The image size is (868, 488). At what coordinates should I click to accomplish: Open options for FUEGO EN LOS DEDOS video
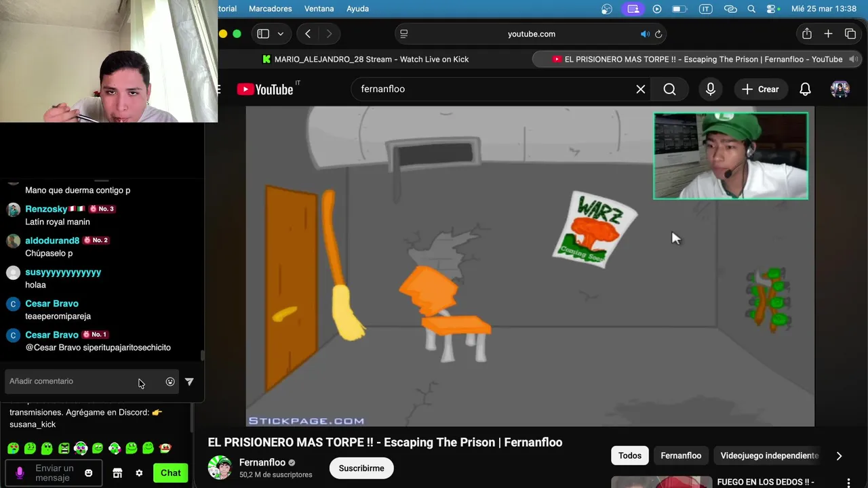848,483
